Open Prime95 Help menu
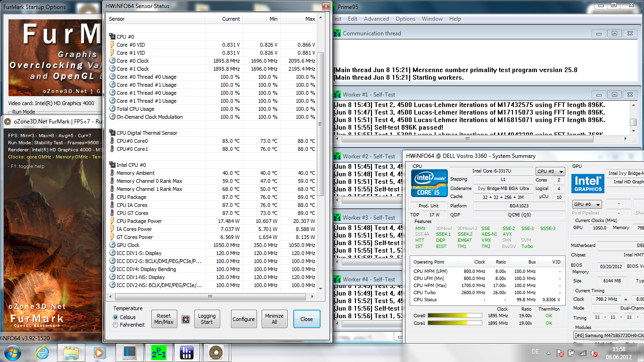Screen dimensions: 644x362 [x=455, y=19]
